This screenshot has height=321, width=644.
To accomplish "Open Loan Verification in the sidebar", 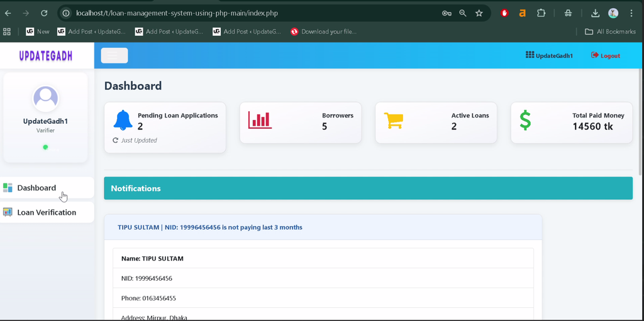I will click(x=47, y=212).
